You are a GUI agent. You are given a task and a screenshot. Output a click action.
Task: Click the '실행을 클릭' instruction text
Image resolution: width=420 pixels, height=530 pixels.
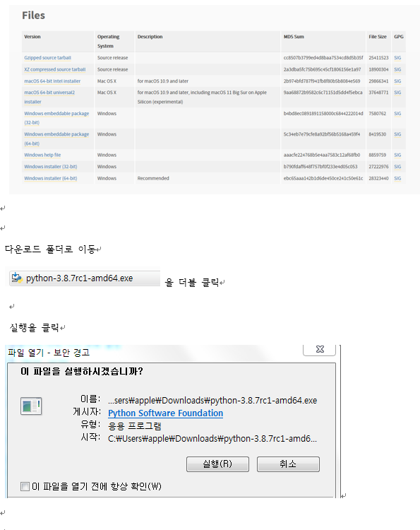(x=34, y=327)
